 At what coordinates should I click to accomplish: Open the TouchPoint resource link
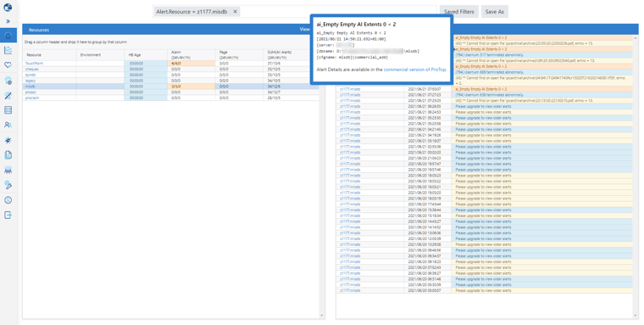[34, 64]
